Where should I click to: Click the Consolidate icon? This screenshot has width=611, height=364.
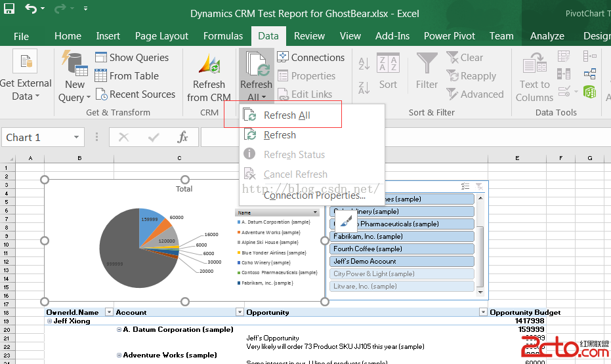[589, 56]
